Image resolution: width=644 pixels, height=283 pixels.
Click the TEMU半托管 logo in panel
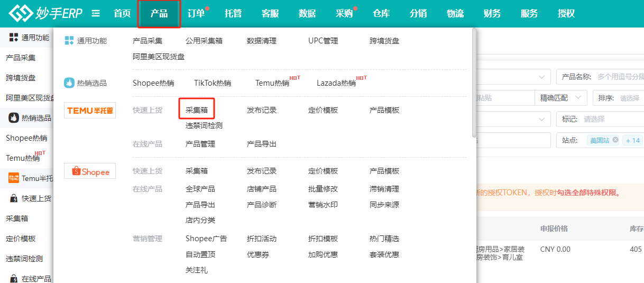[x=90, y=110]
